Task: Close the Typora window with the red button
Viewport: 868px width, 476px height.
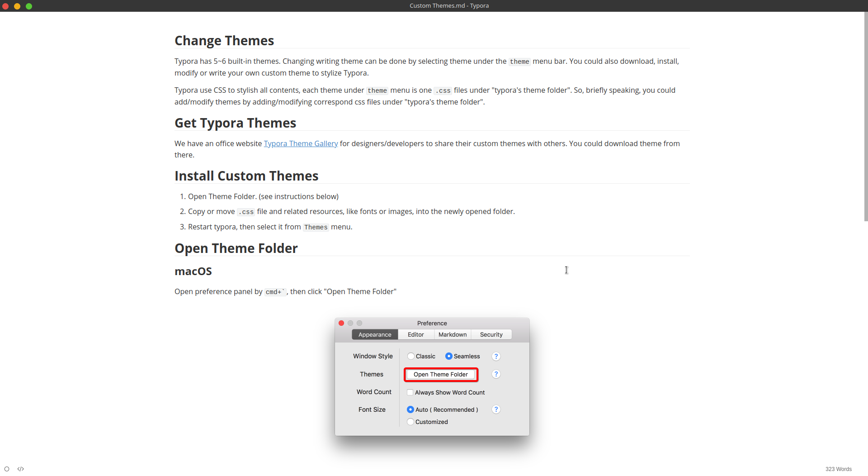Action: (5, 6)
